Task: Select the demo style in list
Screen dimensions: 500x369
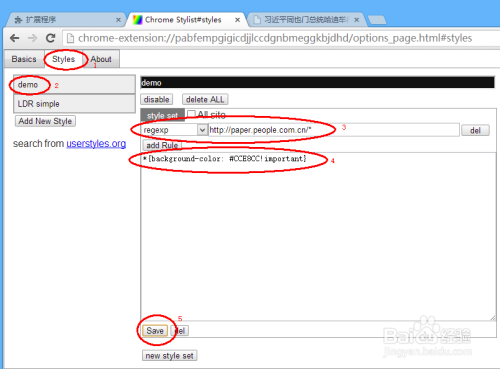Action: point(74,85)
